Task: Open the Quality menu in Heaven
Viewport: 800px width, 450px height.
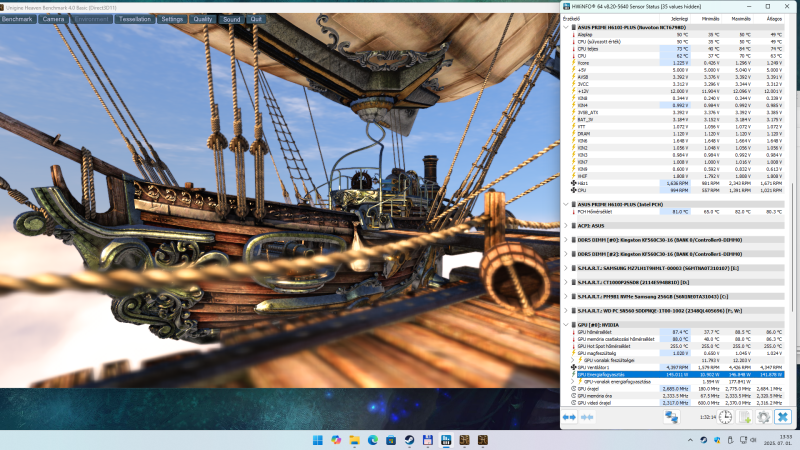Action: click(203, 19)
